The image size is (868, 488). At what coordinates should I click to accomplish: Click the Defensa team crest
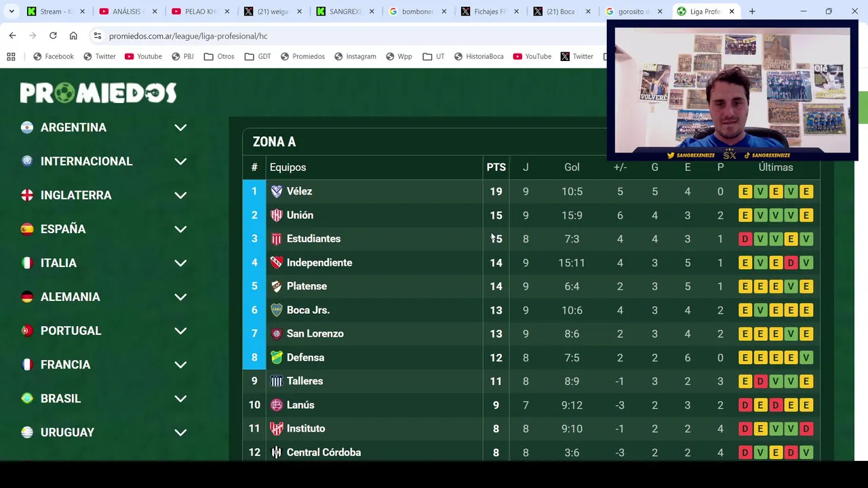tap(276, 357)
